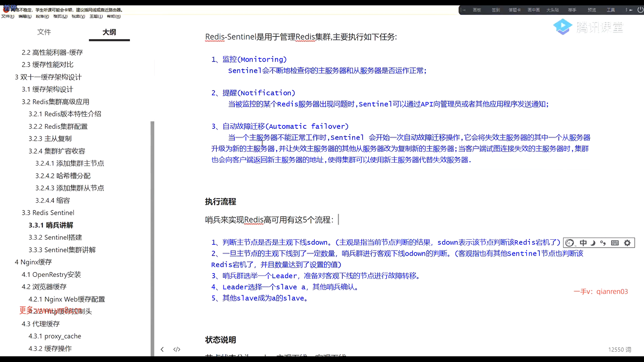
Task: Click the toolbar drag handle arrow icon
Action: 464,10
